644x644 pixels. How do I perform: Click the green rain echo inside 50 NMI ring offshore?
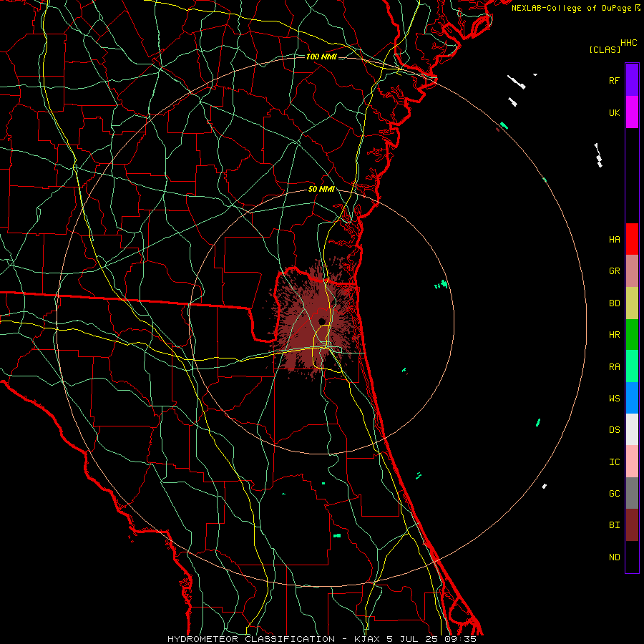[x=441, y=284]
